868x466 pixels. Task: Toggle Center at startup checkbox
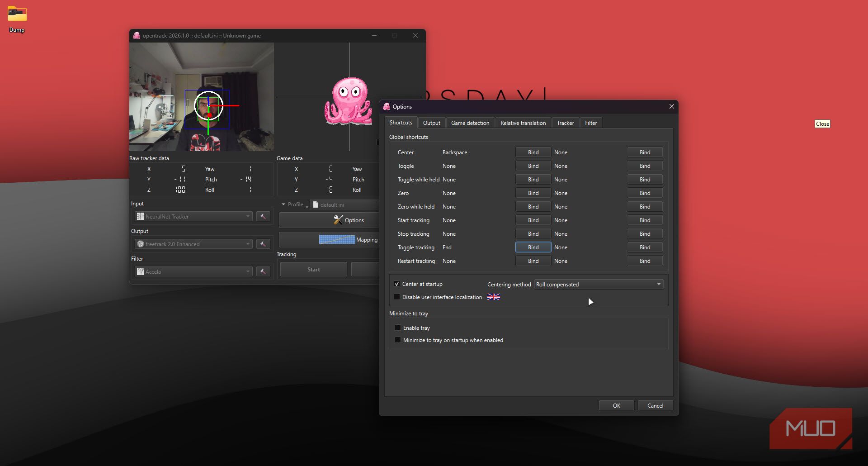pos(396,284)
